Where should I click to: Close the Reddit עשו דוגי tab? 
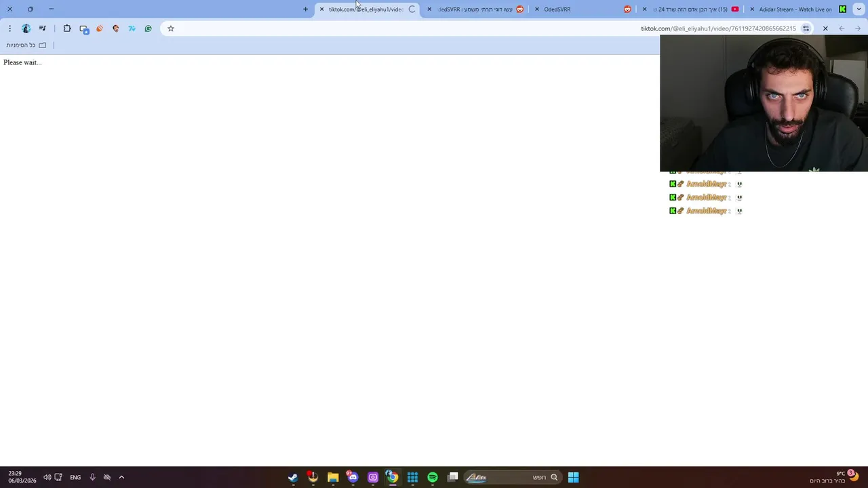tap(429, 9)
